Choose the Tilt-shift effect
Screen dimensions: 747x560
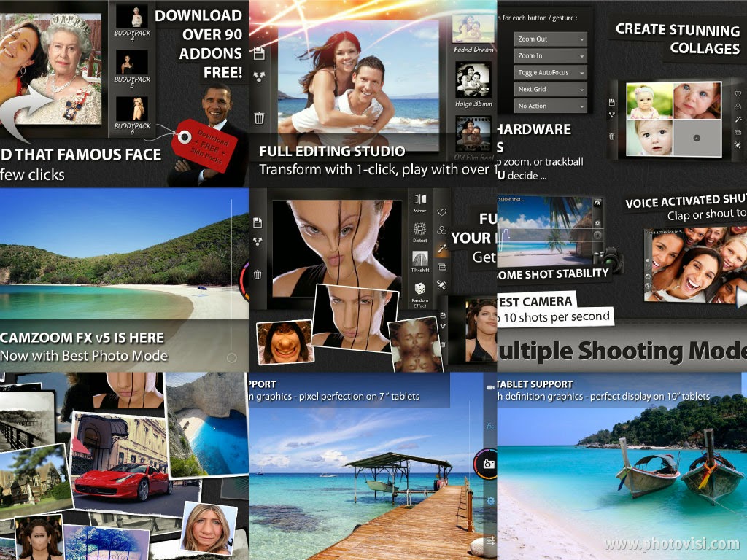(x=419, y=261)
